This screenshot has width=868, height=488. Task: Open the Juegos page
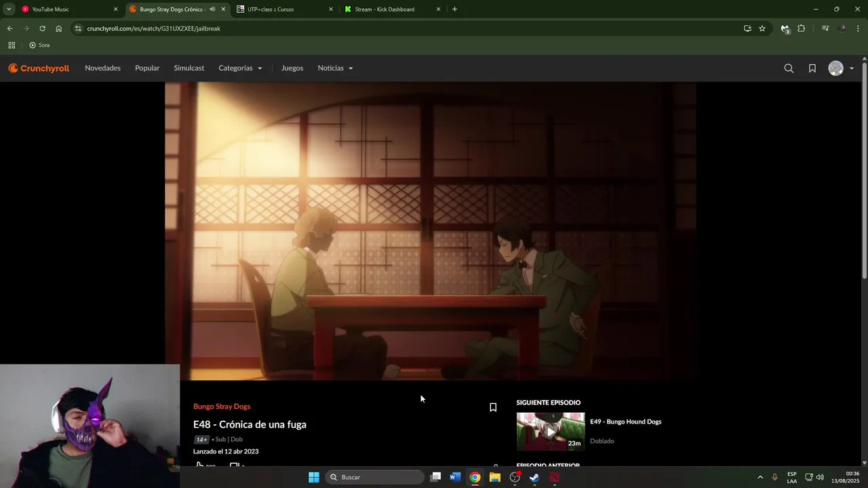(x=292, y=68)
